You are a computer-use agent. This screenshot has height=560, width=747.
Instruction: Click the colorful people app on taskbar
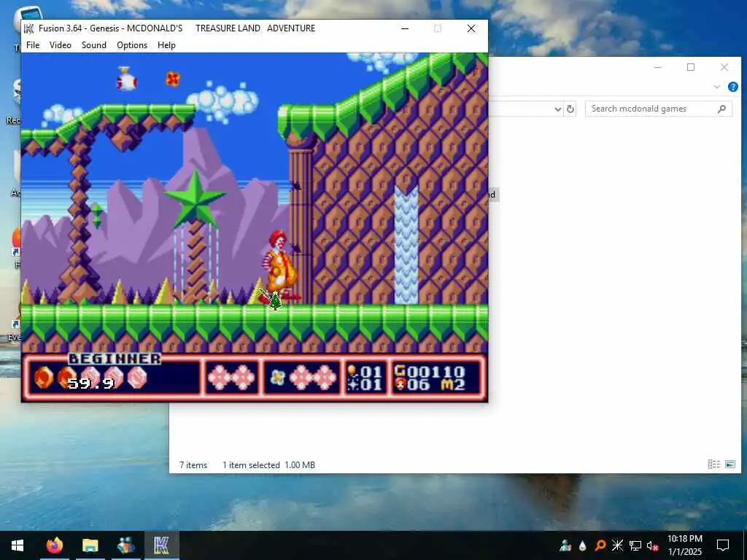pyautogui.click(x=125, y=545)
